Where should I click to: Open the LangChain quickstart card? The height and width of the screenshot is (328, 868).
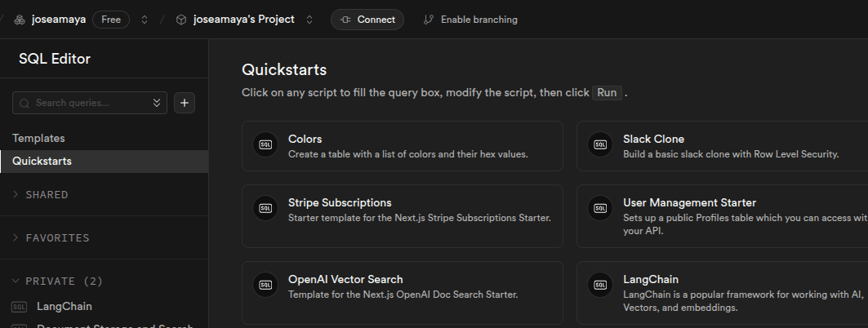click(x=723, y=293)
